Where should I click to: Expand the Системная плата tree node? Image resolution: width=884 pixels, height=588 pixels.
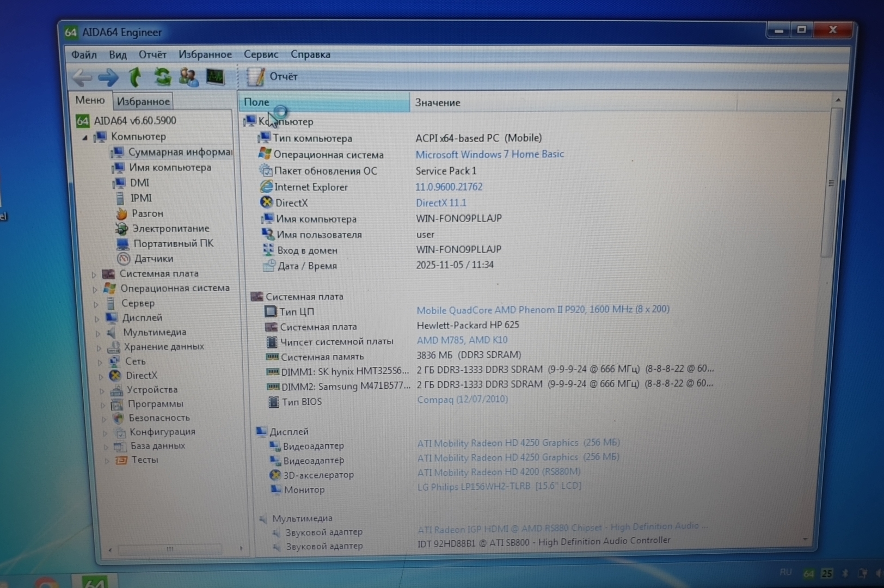point(94,274)
